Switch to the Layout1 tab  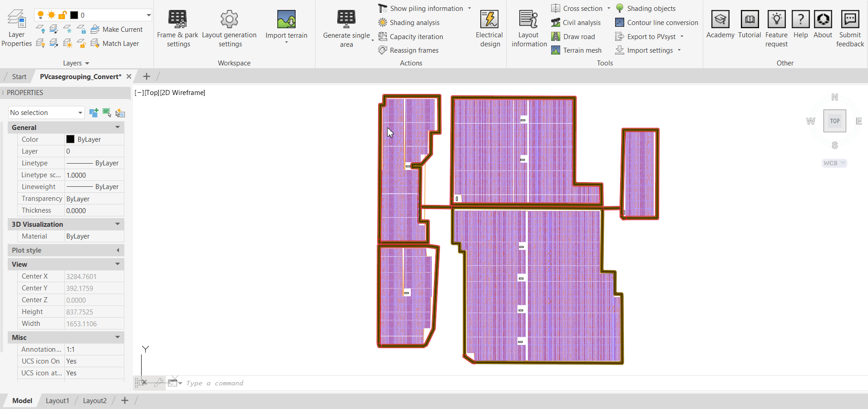(57, 401)
